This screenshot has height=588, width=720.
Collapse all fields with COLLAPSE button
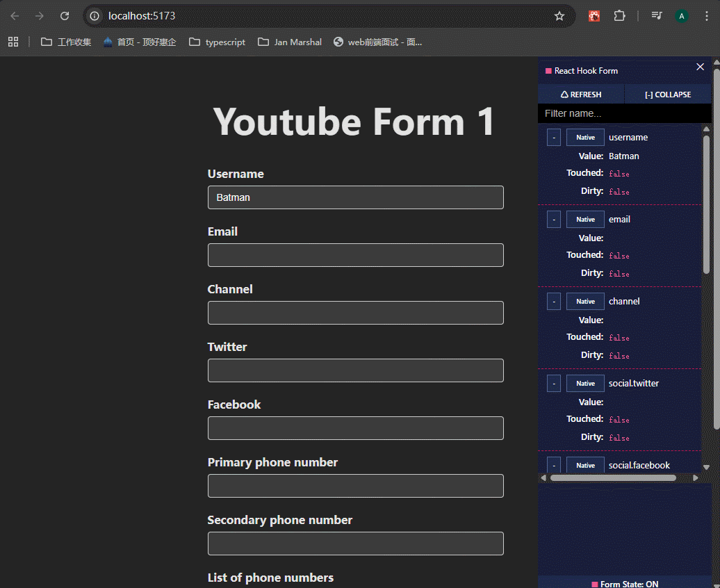pyautogui.click(x=667, y=95)
